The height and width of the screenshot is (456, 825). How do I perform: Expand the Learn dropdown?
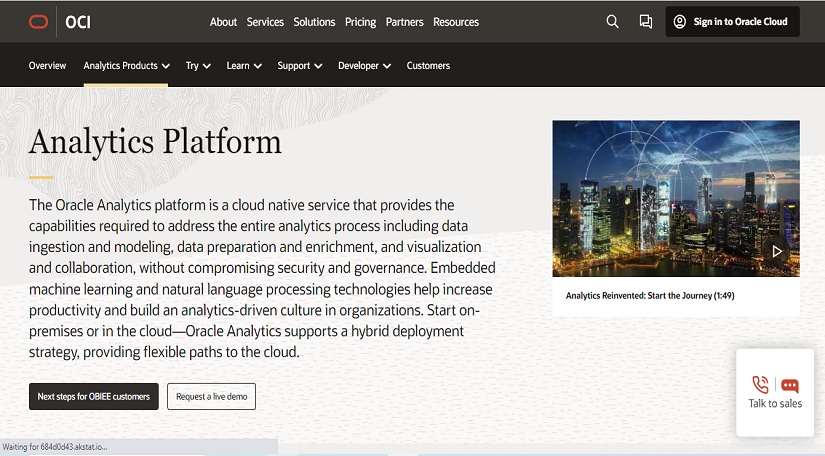pos(244,66)
